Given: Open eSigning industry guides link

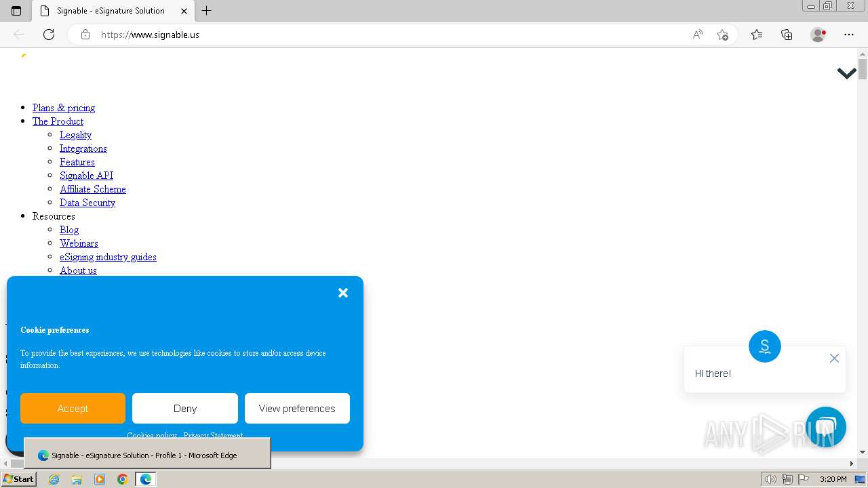Looking at the screenshot, I should 108,257.
